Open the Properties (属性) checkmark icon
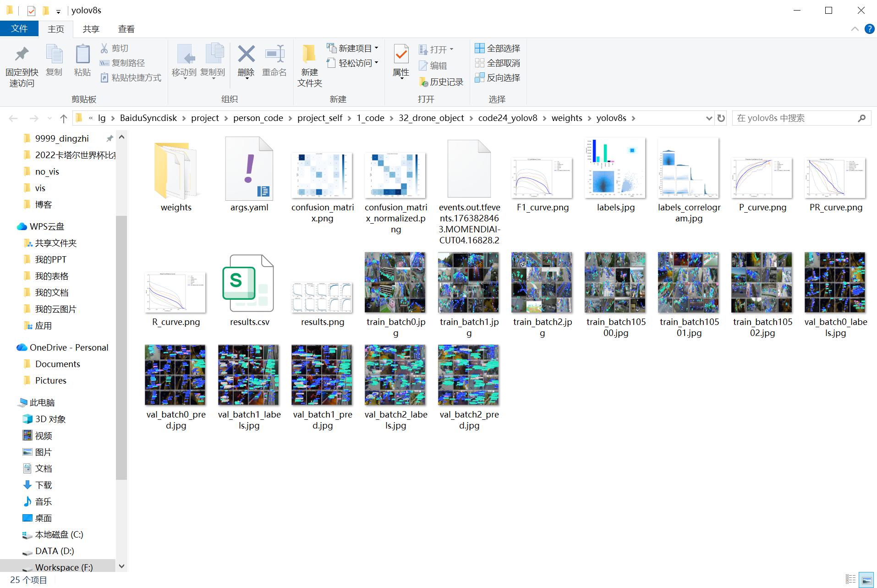The height and width of the screenshot is (588, 877). tap(401, 55)
